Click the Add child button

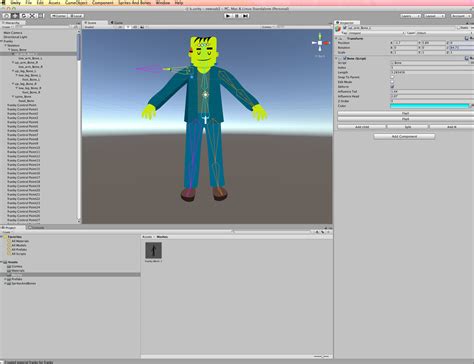pyautogui.click(x=362, y=127)
